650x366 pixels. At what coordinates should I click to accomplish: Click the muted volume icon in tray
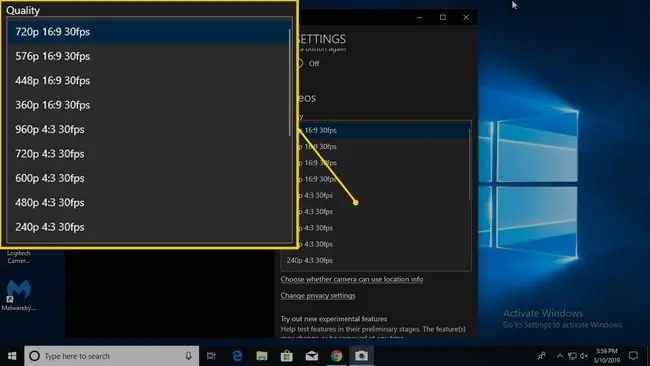pos(584,356)
